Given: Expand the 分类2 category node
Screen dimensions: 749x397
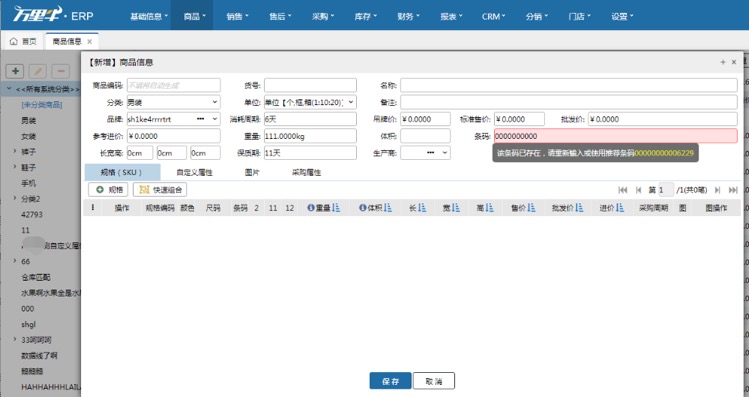Looking at the screenshot, I should click(x=14, y=198).
